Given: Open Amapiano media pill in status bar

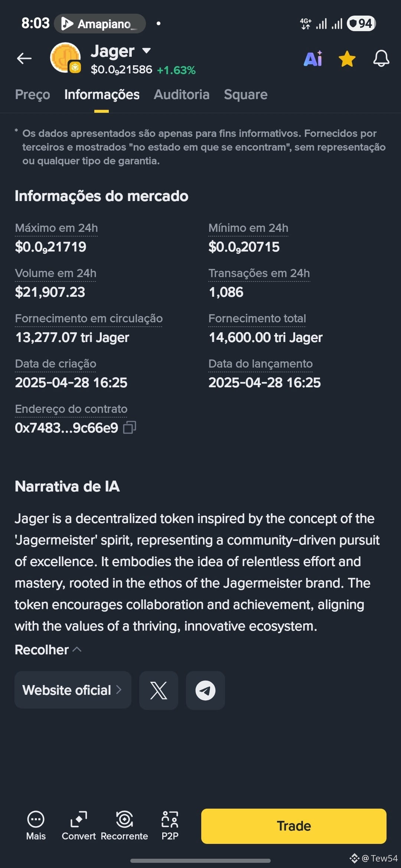Looking at the screenshot, I should pos(100,24).
